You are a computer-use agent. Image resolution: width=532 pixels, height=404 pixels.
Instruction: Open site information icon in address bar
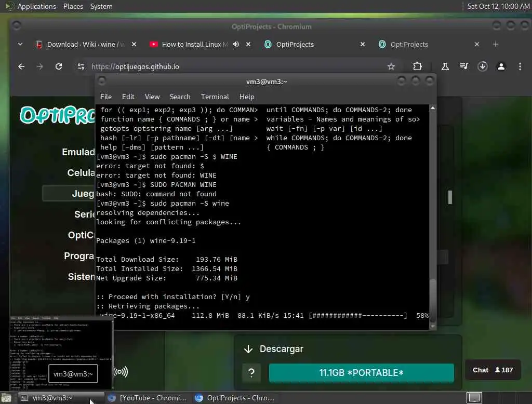click(x=81, y=66)
